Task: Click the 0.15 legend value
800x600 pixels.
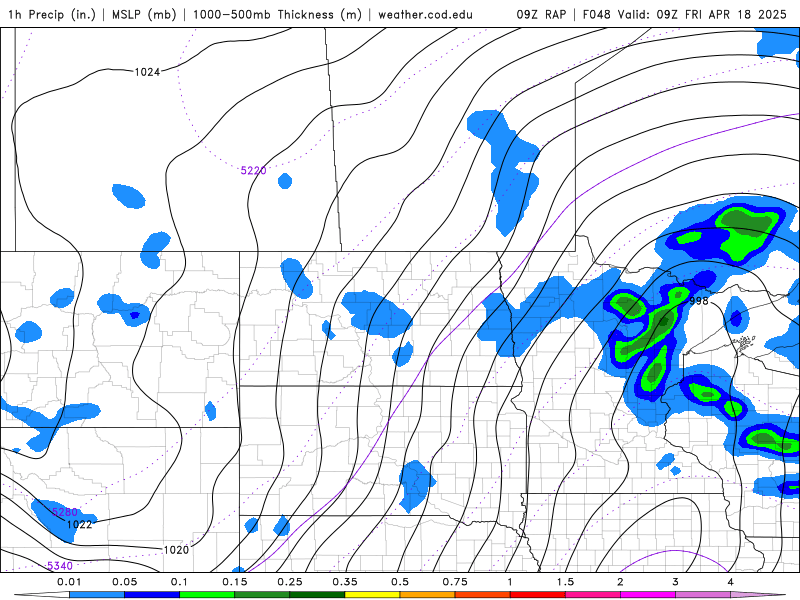Action: click(x=235, y=582)
